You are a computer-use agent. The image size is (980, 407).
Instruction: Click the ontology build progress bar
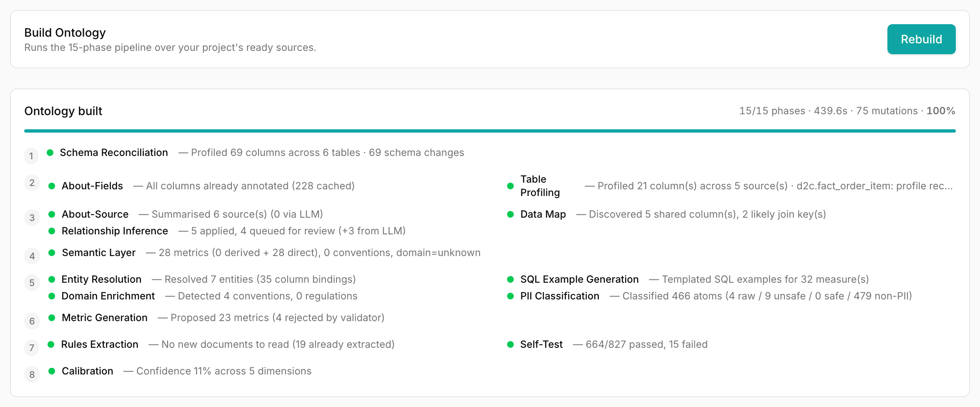pos(490,131)
